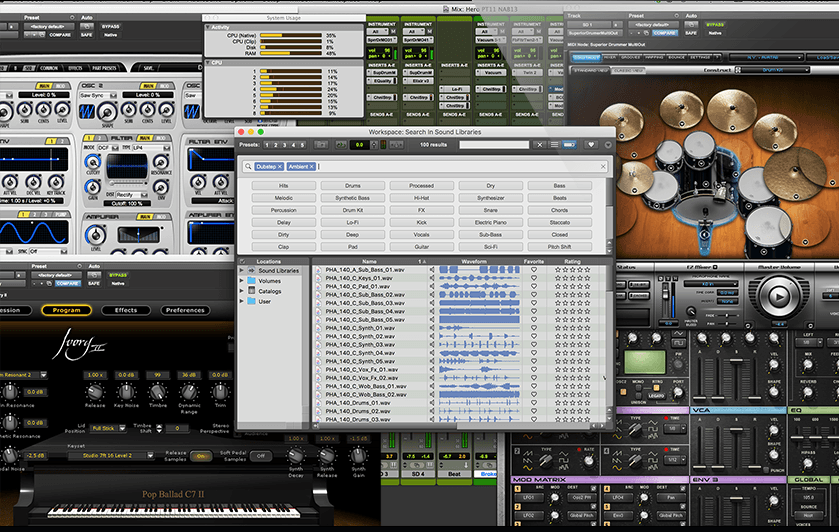Add the Percussion tag to the search

284,210
